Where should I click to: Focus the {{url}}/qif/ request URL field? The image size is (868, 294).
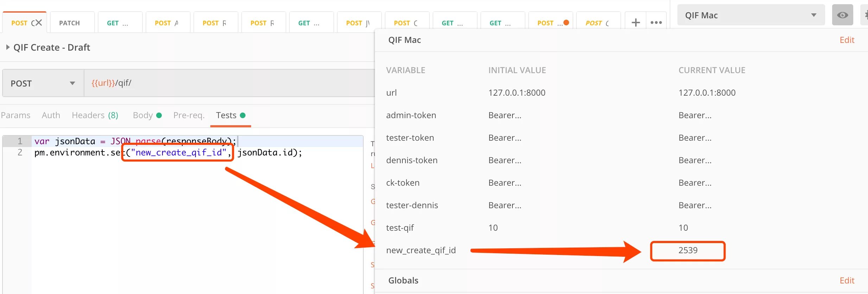point(229,83)
